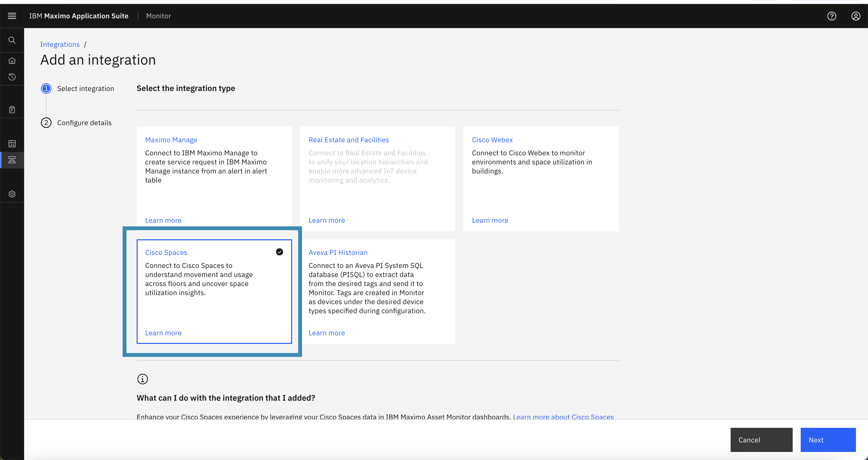
Task: Click the Cisco Spaces card title
Action: click(x=166, y=252)
